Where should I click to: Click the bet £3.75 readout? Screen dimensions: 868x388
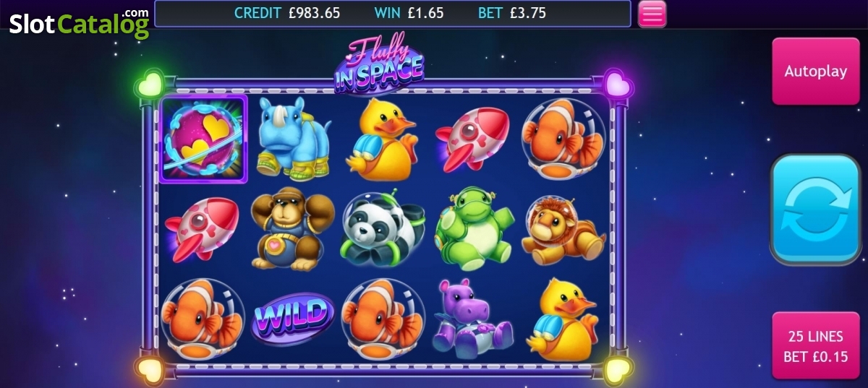point(512,13)
